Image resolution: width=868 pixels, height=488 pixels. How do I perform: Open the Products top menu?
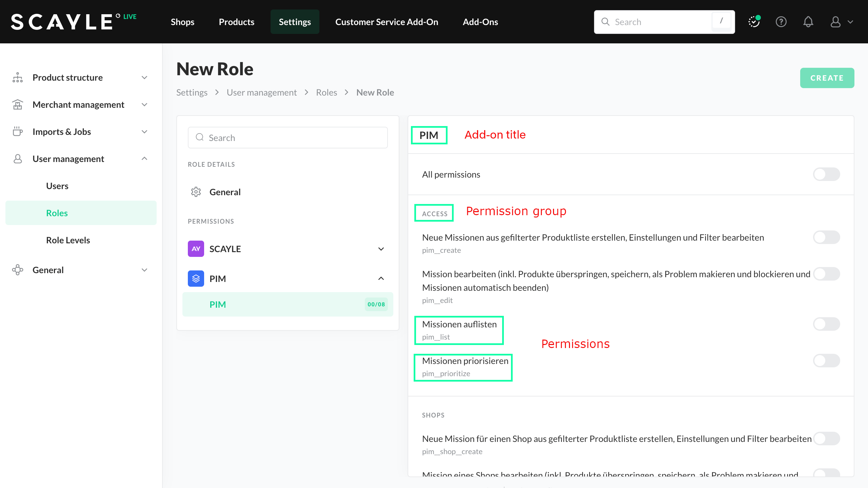pyautogui.click(x=236, y=22)
